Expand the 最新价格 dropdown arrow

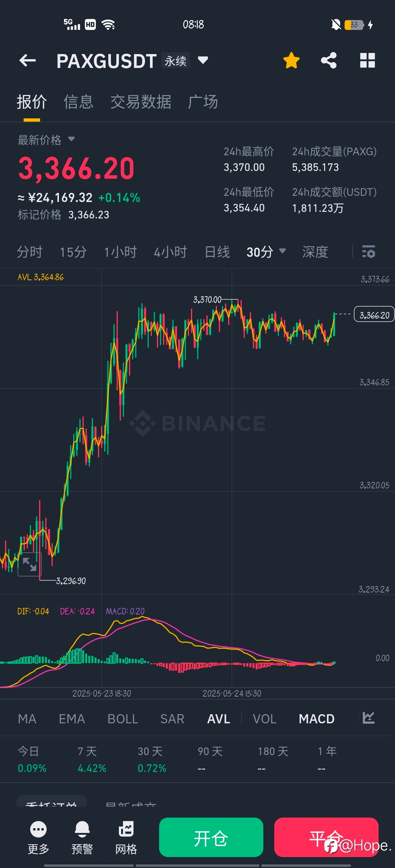[71, 139]
